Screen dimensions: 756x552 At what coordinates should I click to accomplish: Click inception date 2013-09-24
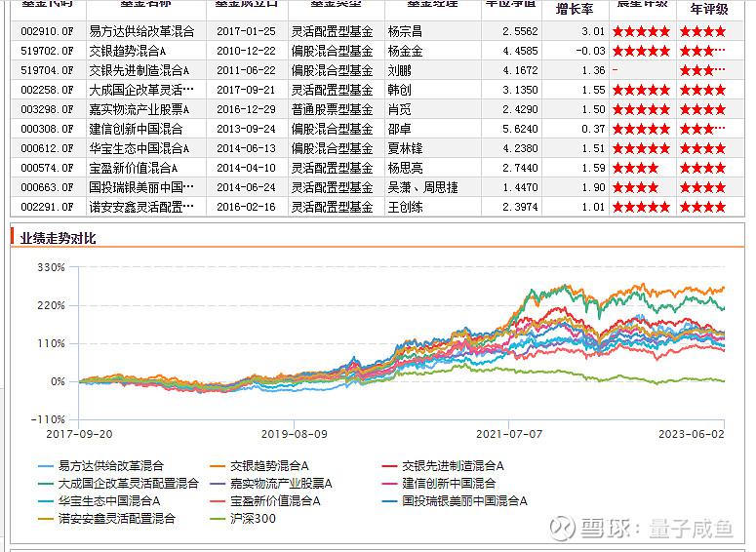(x=246, y=129)
